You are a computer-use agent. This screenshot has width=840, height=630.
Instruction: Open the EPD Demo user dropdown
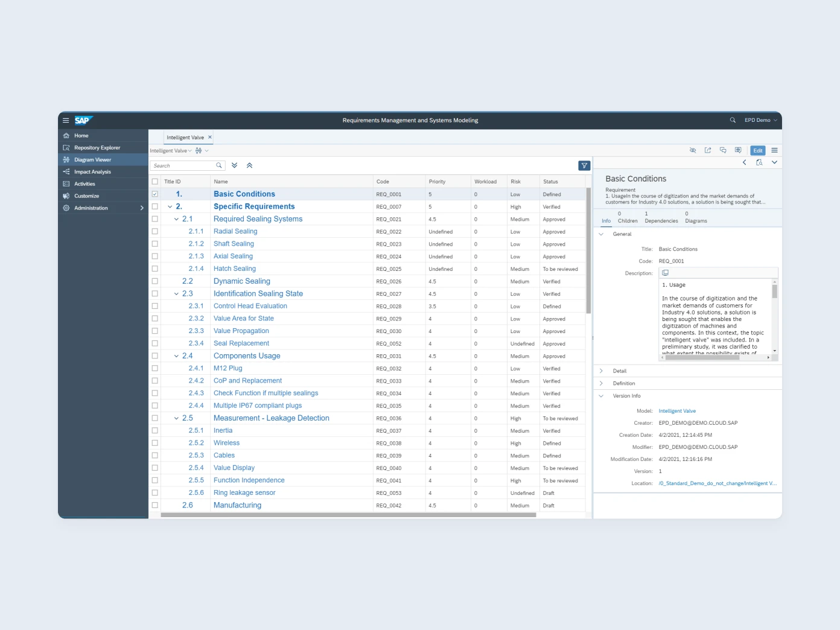pyautogui.click(x=759, y=120)
